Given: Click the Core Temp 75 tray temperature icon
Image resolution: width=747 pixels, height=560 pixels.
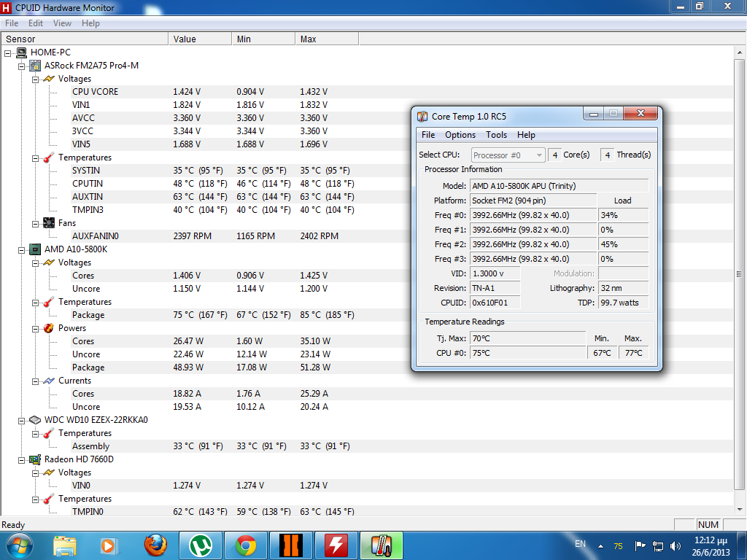Looking at the screenshot, I should (x=619, y=546).
